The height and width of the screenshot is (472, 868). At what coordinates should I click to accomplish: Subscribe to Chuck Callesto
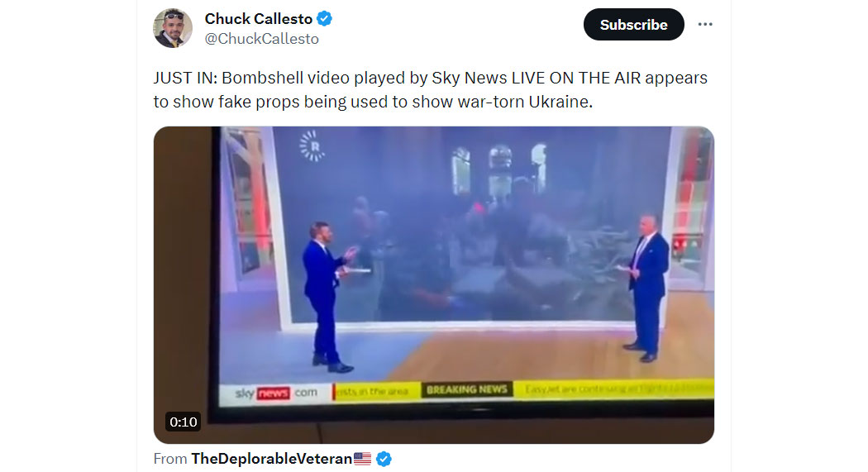[634, 24]
